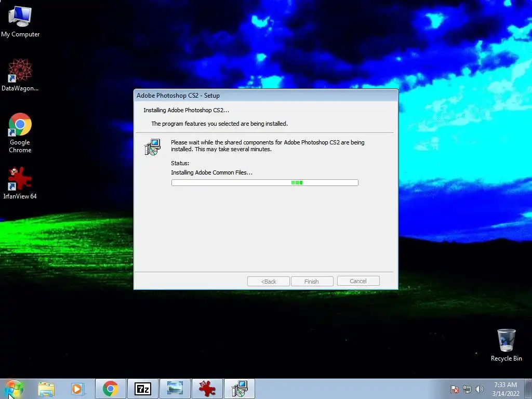The height and width of the screenshot is (399, 532).
Task: Open the My Computer desktop icon
Action: [x=20, y=22]
